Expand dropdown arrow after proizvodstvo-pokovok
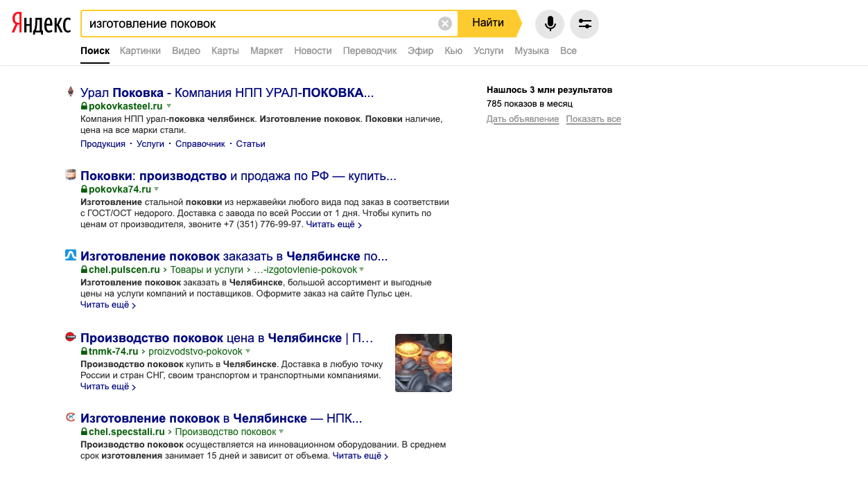This screenshot has height=478, width=868. tap(248, 351)
